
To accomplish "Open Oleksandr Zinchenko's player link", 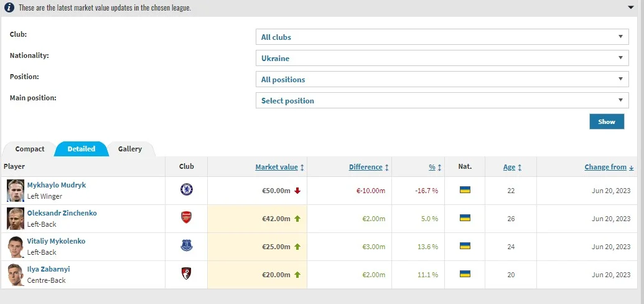I will click(x=62, y=213).
